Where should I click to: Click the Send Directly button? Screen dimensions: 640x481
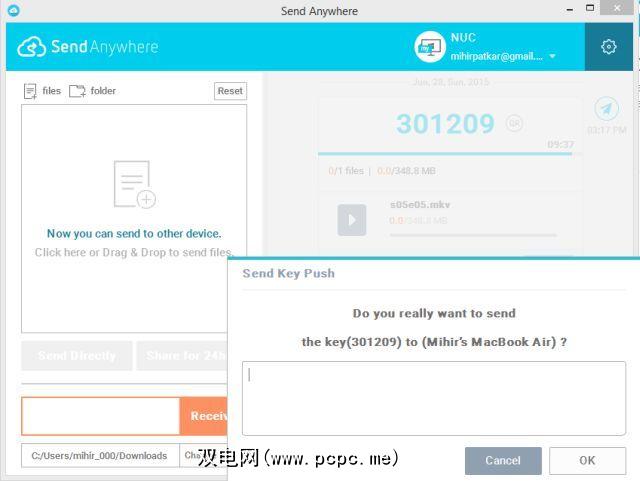(77, 356)
